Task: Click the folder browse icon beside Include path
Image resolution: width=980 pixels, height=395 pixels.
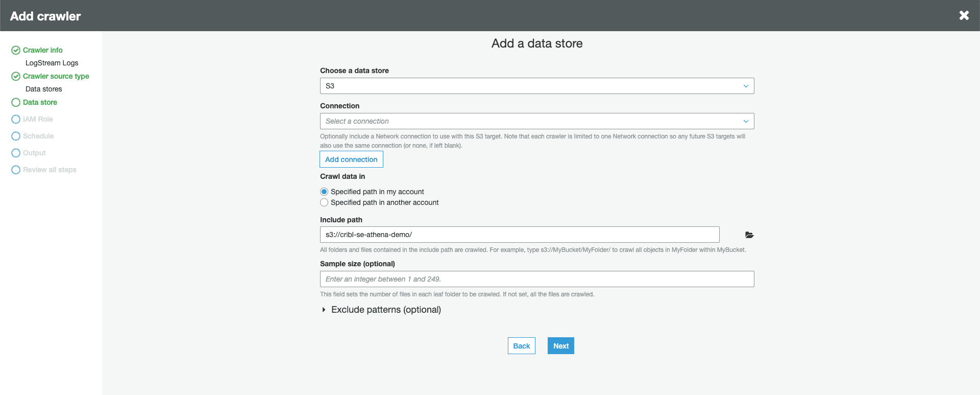Action: [x=749, y=235]
